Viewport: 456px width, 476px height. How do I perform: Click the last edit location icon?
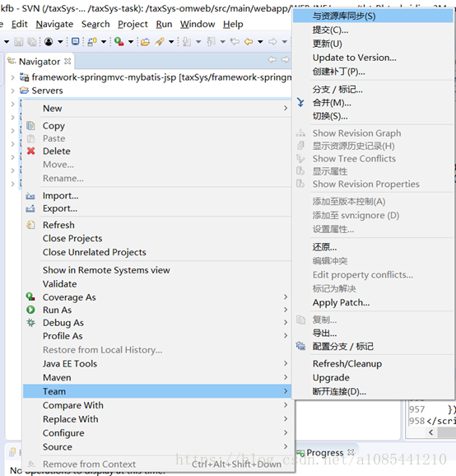(x=235, y=41)
